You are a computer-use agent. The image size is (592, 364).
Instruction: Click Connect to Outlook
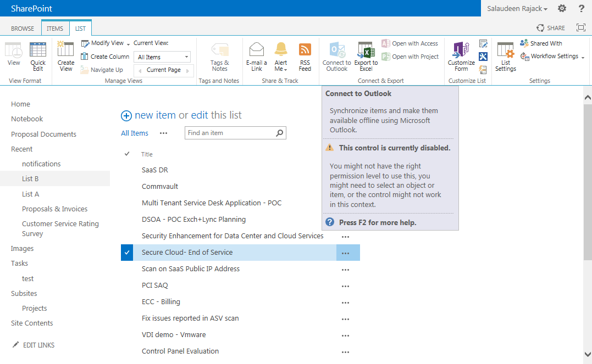pyautogui.click(x=337, y=57)
